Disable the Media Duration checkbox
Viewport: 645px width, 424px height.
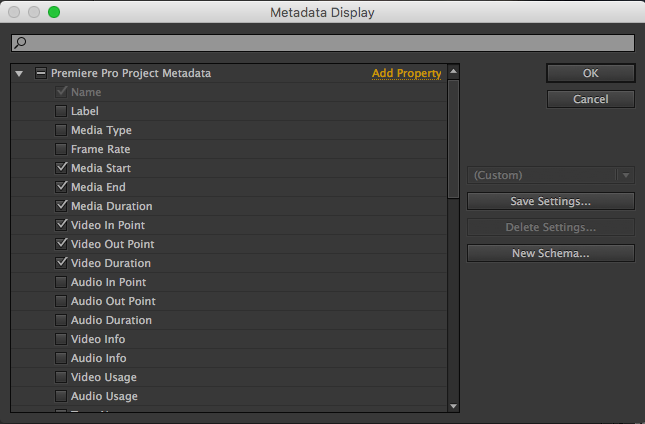pyautogui.click(x=61, y=206)
